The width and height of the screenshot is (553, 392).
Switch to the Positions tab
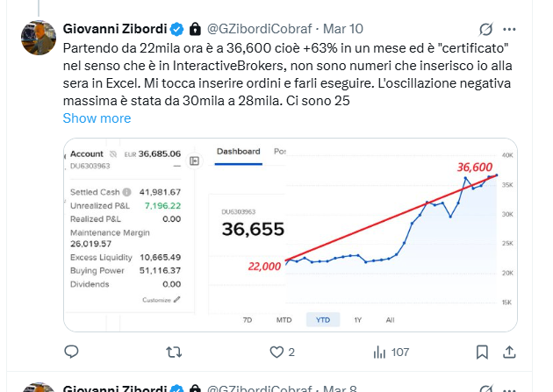pos(280,152)
